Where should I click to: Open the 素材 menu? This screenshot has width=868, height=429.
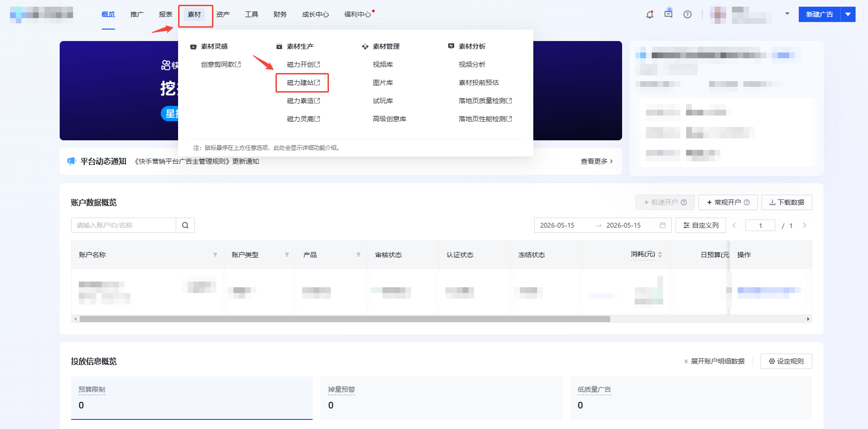point(194,14)
